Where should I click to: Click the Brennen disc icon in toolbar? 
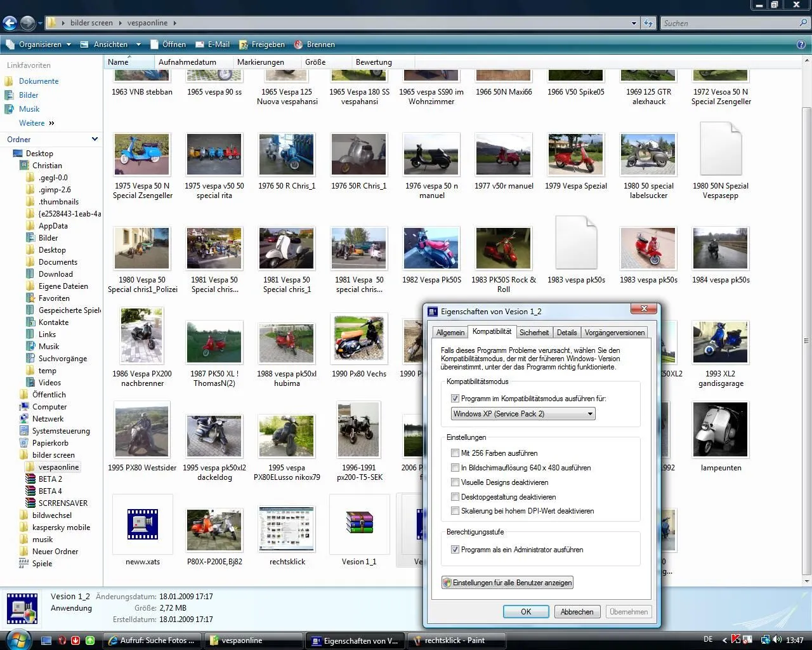point(299,44)
